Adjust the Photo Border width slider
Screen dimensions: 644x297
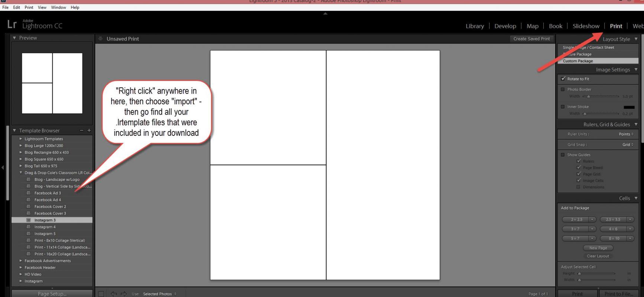coord(589,97)
